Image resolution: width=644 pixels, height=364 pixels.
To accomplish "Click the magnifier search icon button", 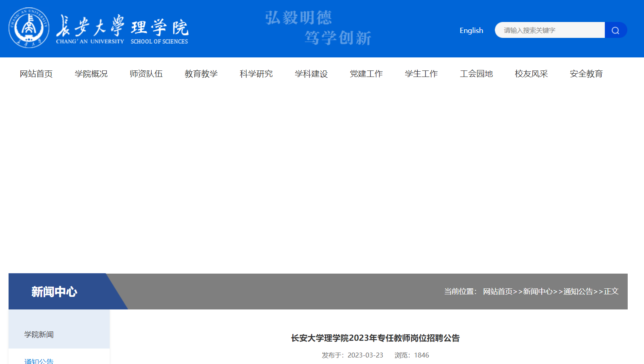I will click(x=615, y=30).
